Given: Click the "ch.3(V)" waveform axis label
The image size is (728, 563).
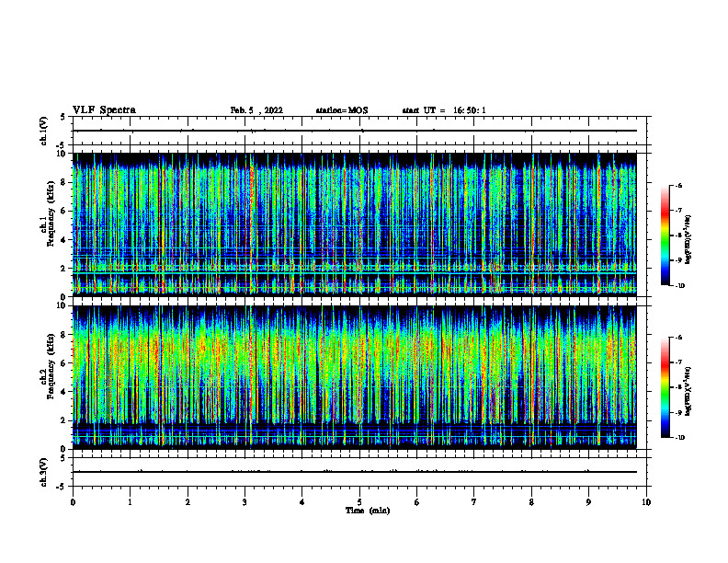Looking at the screenshot, I should point(43,472).
